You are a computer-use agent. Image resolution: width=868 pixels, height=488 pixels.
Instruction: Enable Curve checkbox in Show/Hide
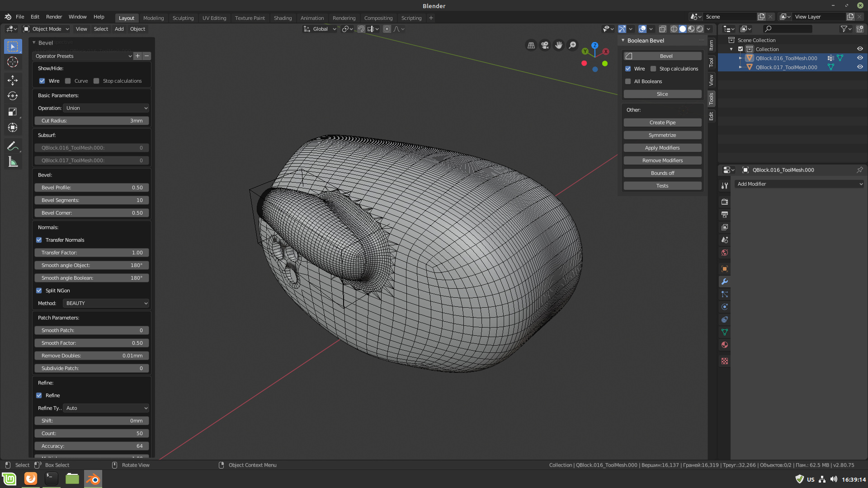click(x=68, y=81)
